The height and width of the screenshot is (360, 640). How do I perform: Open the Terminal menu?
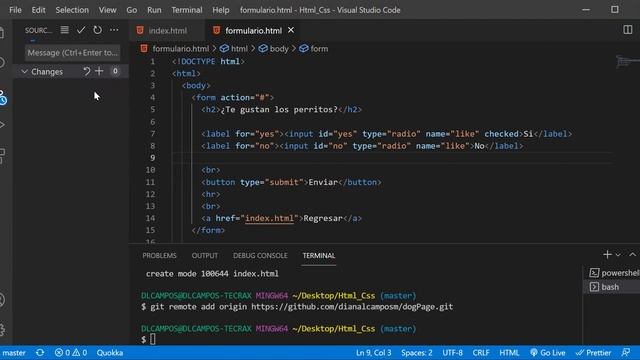(x=187, y=10)
